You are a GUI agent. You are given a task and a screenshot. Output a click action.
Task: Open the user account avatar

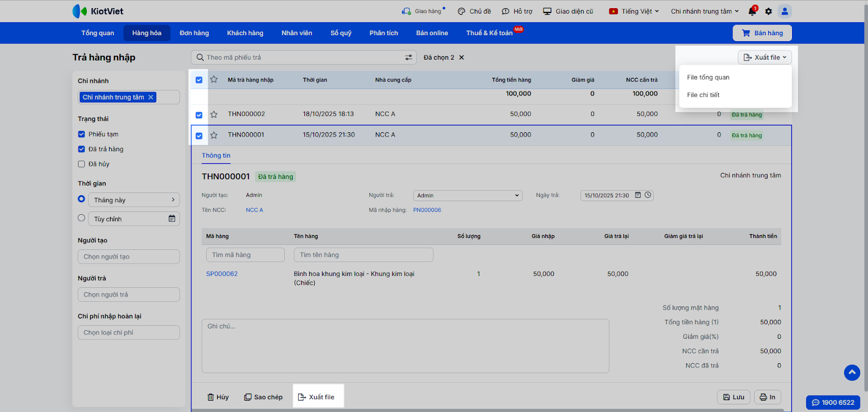[784, 11]
